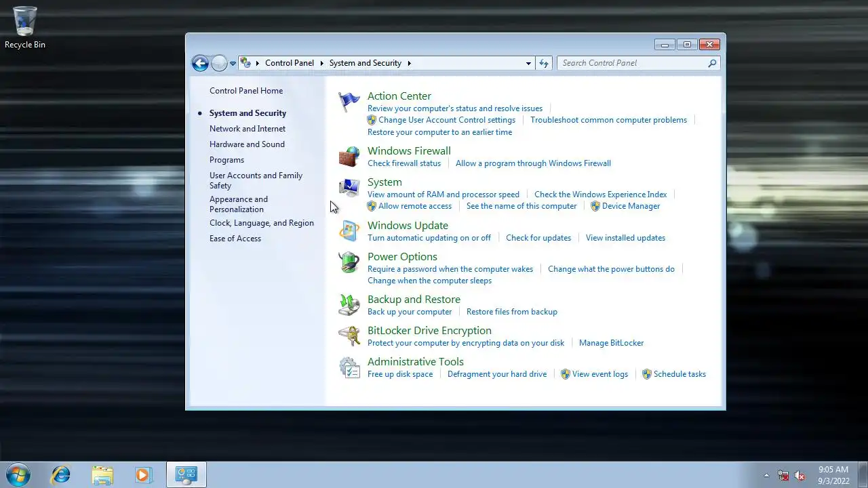Click the Forward navigation arrow button
868x488 pixels.
click(x=219, y=63)
